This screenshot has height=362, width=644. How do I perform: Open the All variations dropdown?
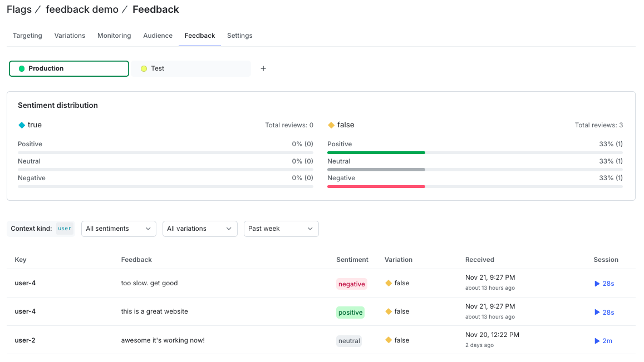199,229
